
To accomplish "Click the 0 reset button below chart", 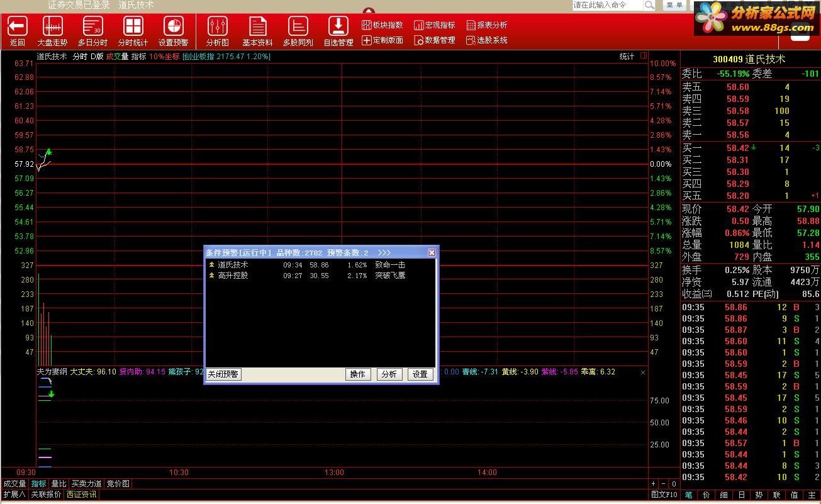I will tap(674, 484).
